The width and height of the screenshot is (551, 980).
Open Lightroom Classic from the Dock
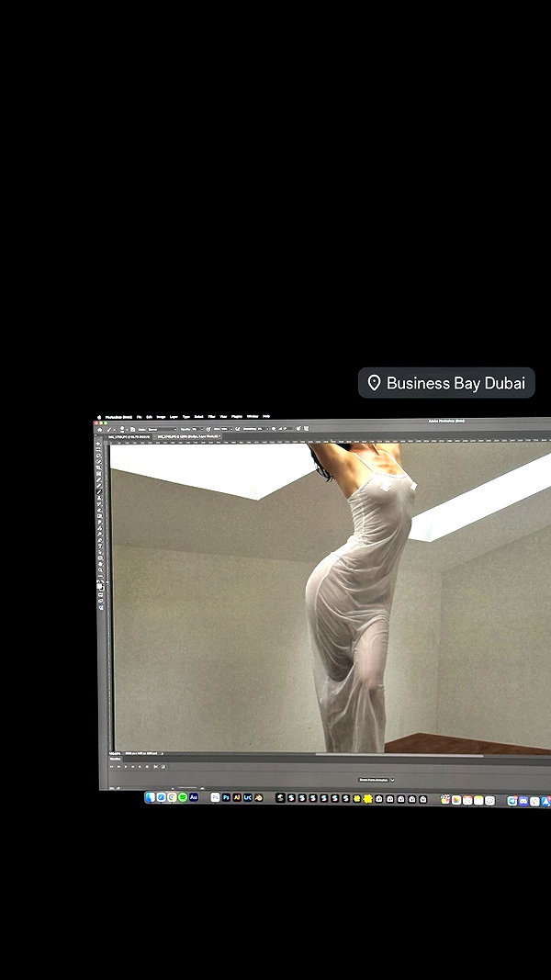(x=248, y=797)
